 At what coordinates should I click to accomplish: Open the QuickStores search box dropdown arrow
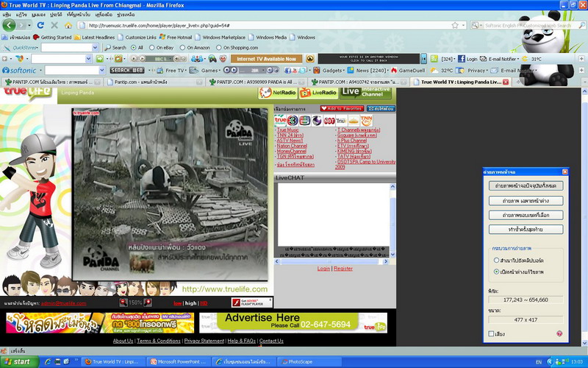pos(95,48)
